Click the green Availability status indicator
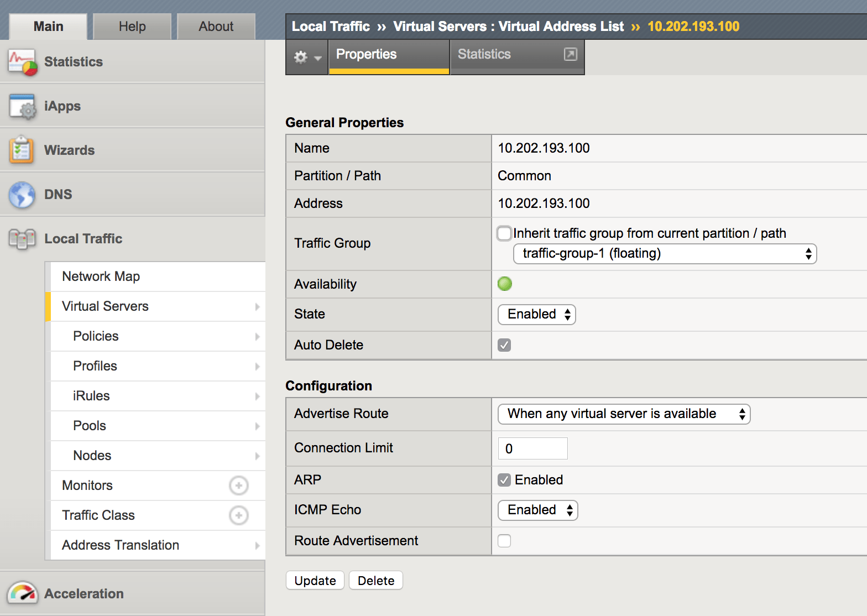 (505, 284)
